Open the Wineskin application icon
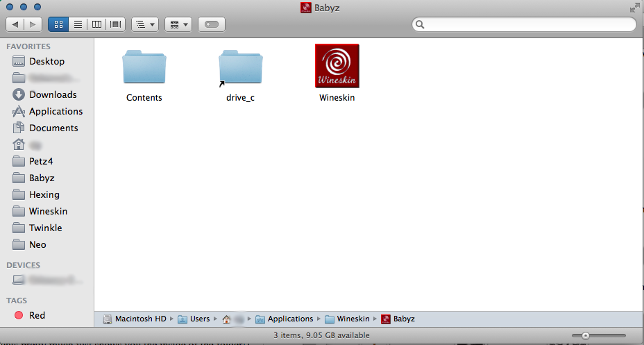This screenshot has height=345, width=644. tap(337, 66)
